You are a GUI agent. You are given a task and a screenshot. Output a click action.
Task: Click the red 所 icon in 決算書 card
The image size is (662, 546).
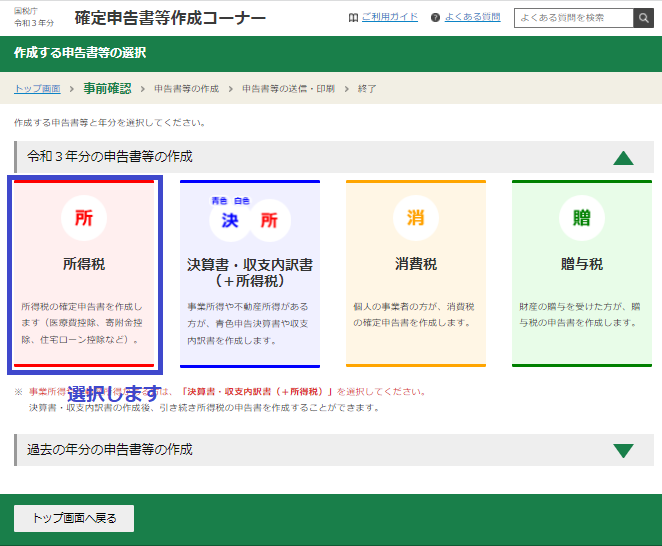pyautogui.click(x=269, y=220)
